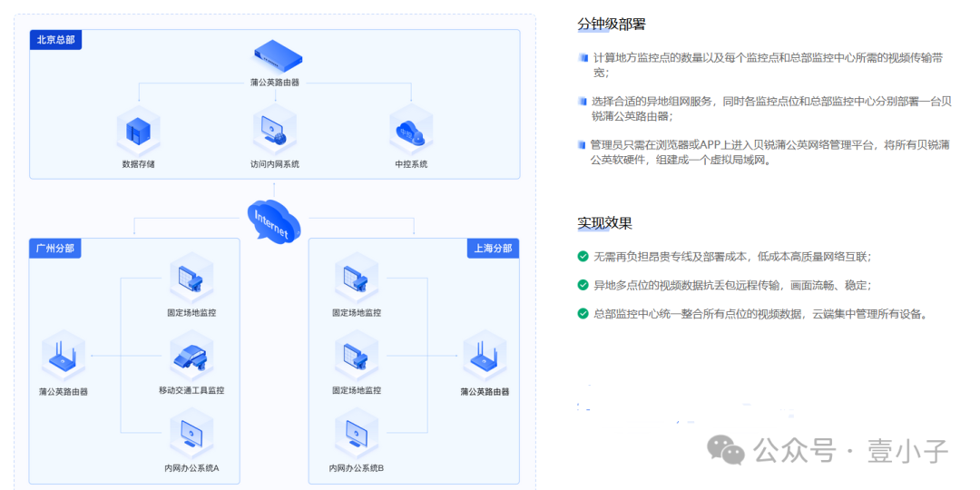Click the 中控系统 label text
The height and width of the screenshot is (490, 980).
click(x=411, y=165)
